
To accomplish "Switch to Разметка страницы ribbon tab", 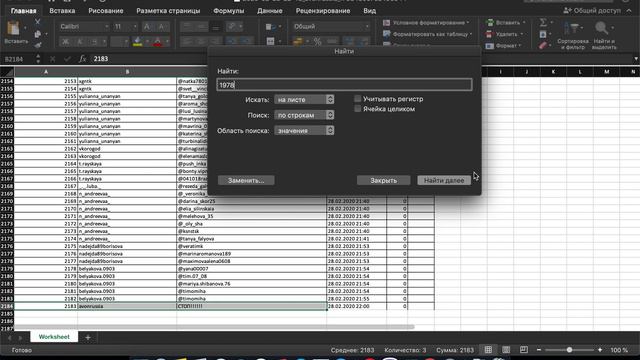I will coord(168,11).
